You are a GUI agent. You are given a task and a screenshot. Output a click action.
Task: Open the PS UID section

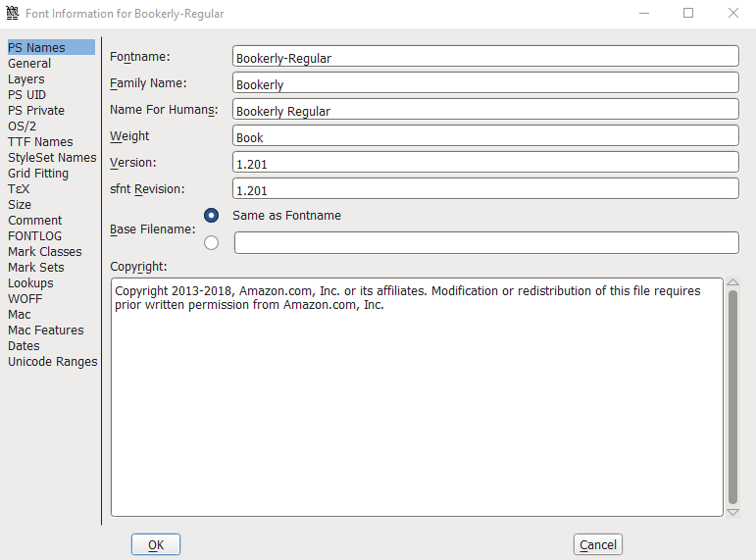pyautogui.click(x=27, y=94)
